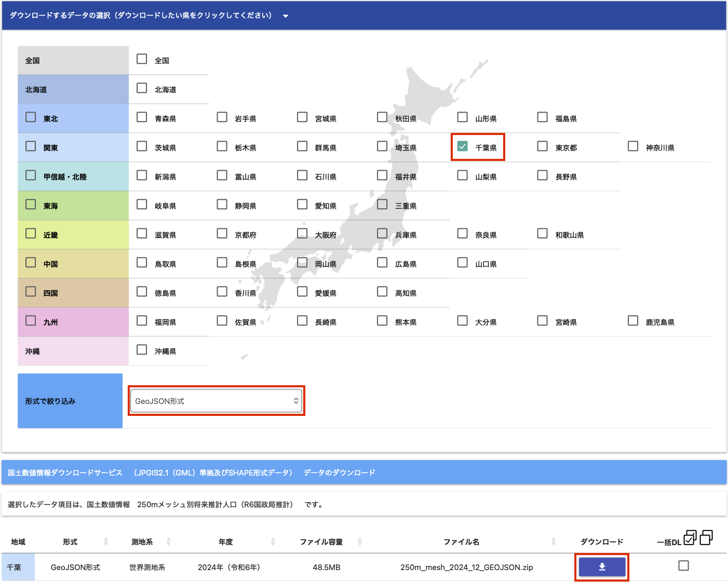Sort table by 年度 column arrows

point(273,542)
